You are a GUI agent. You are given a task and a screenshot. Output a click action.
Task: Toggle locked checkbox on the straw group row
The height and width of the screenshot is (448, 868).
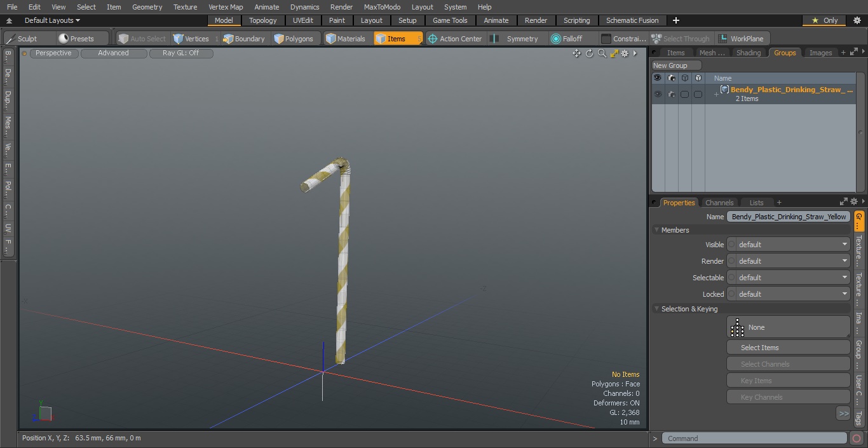click(x=698, y=94)
